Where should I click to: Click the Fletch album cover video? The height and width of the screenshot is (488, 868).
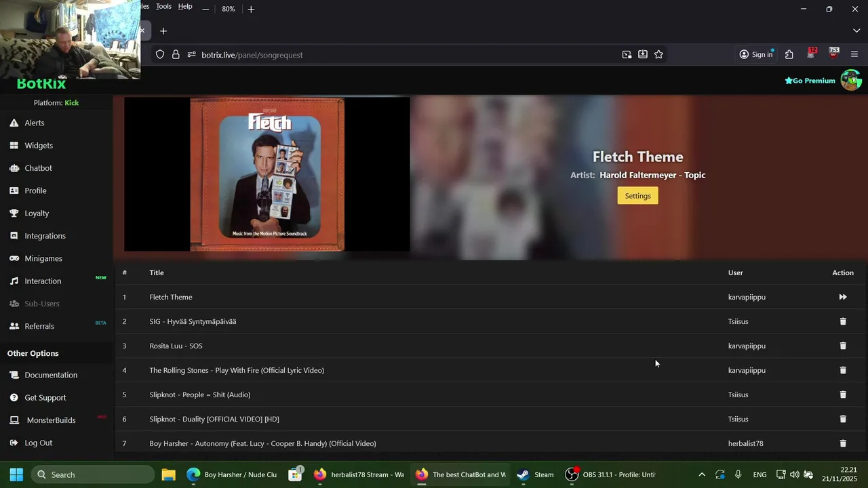267,174
